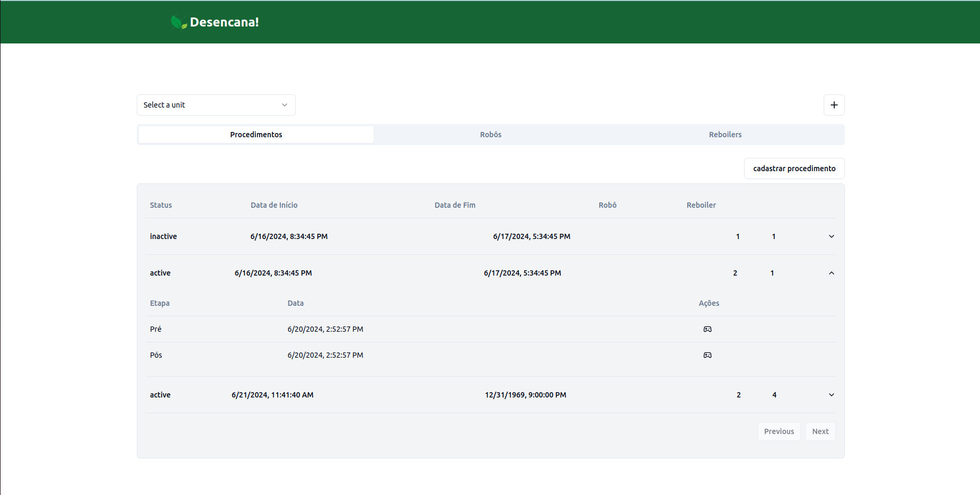Select the inactive status cell
The width and height of the screenshot is (980, 495).
(163, 236)
